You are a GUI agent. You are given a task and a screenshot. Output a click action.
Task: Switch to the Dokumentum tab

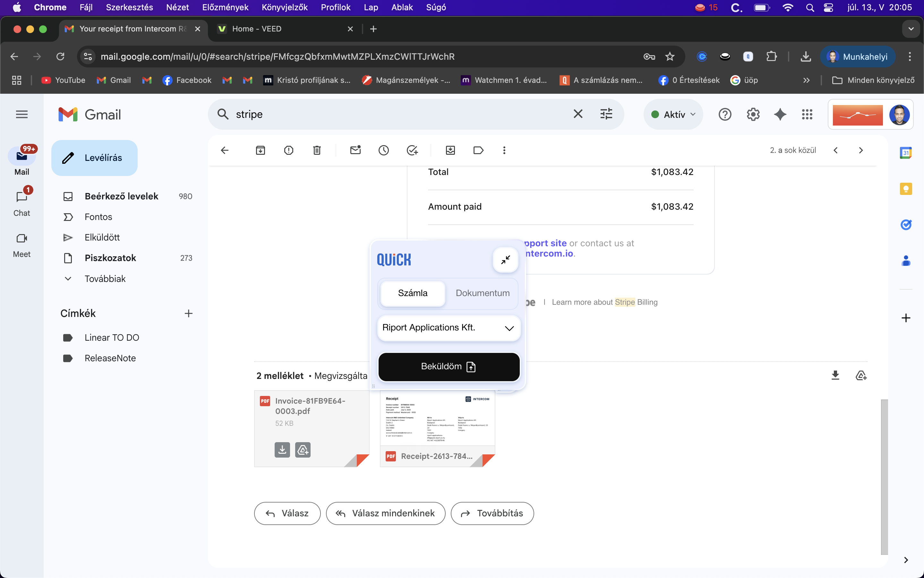(483, 293)
